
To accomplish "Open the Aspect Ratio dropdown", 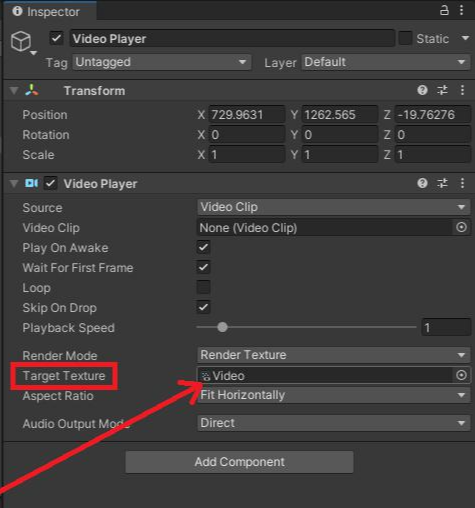I will (334, 395).
